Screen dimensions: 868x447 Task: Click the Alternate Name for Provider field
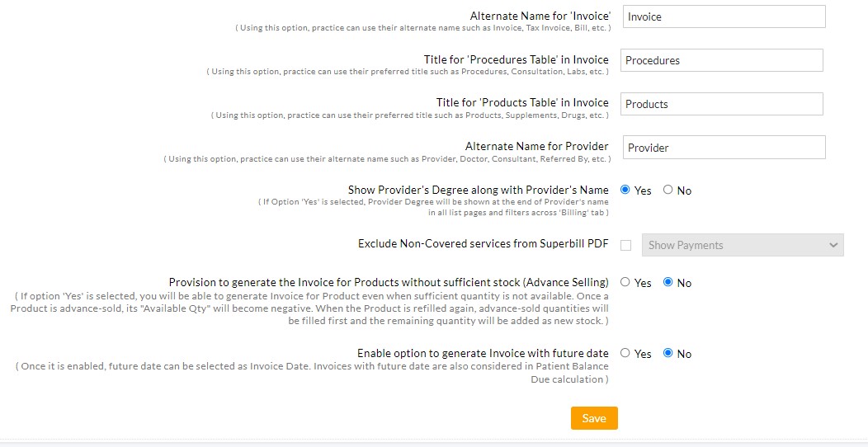coord(724,148)
